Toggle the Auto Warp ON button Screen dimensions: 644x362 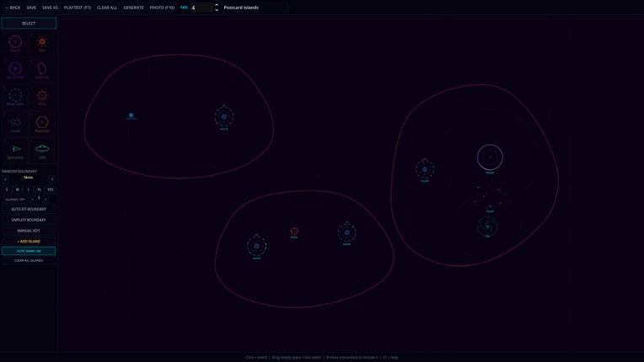29,251
